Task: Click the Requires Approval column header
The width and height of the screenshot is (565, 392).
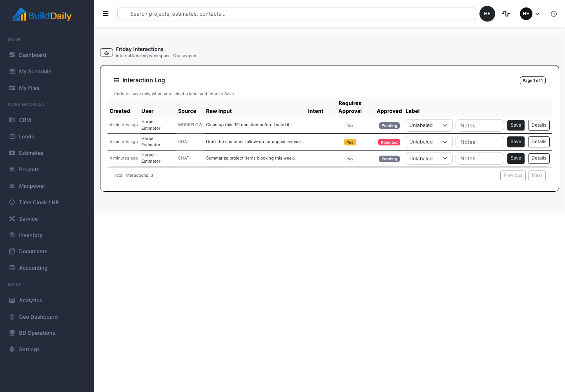Action: (350, 107)
